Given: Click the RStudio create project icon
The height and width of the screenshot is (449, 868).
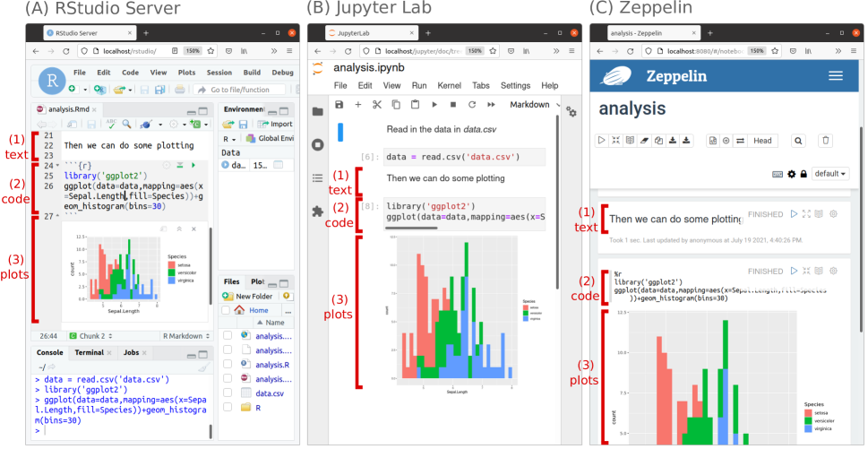Looking at the screenshot, I should click(99, 89).
